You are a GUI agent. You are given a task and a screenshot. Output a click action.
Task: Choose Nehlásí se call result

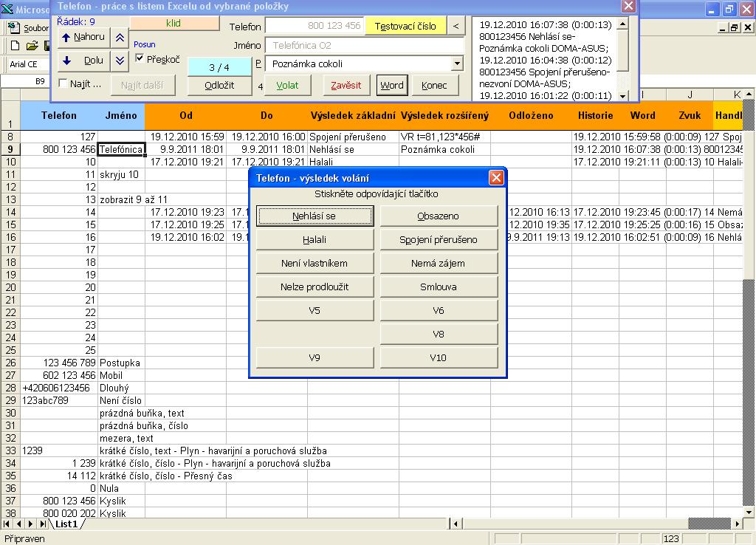pyautogui.click(x=315, y=216)
